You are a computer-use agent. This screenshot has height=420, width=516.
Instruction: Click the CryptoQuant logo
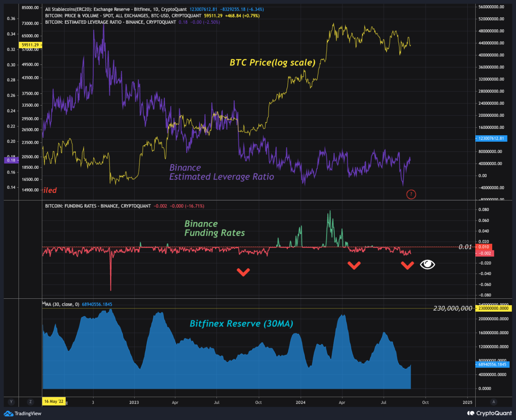[489, 414]
